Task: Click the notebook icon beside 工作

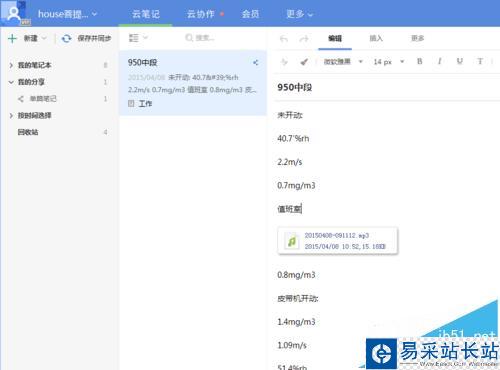Action: pos(131,104)
